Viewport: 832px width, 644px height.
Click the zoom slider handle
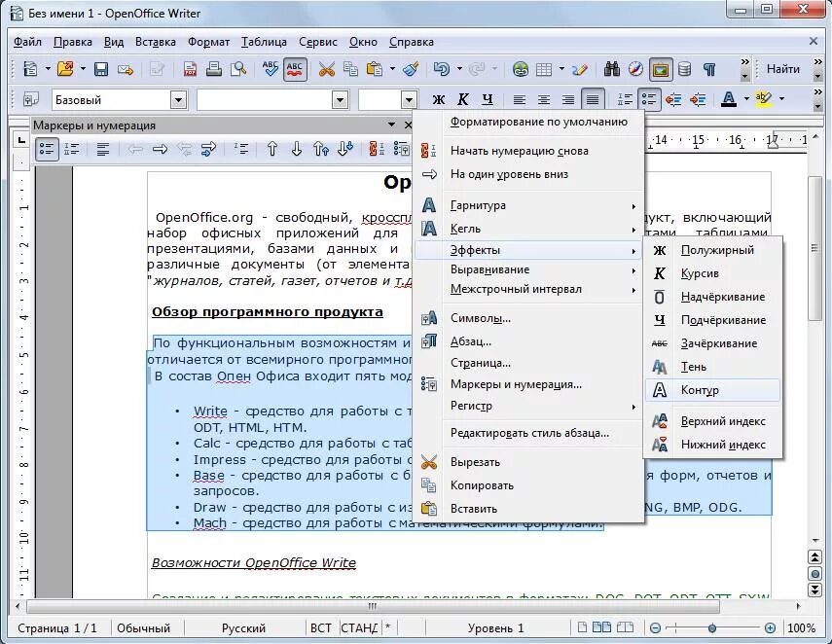712,628
